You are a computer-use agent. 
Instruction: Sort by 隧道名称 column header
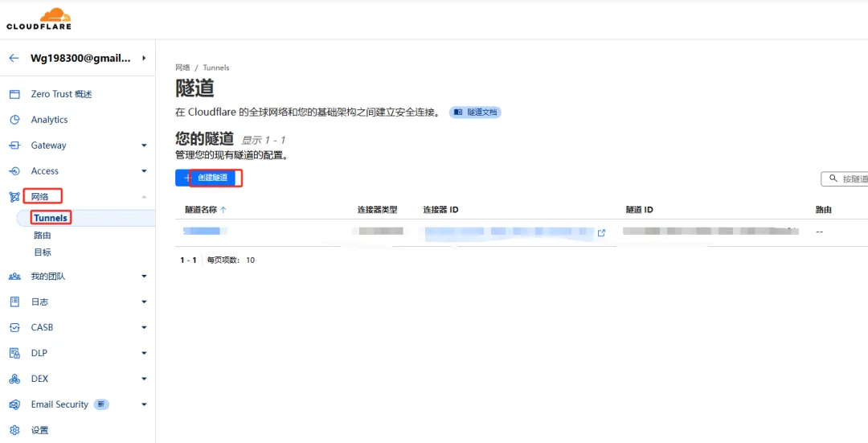206,210
